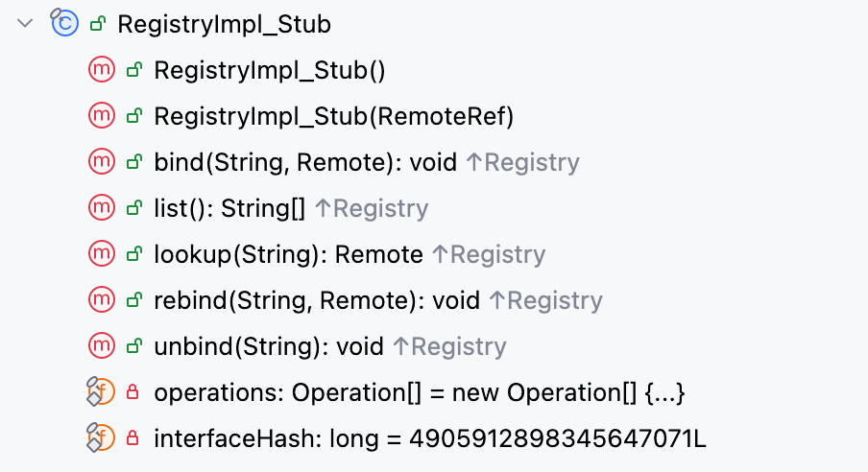
Task: Select RegistryImpl_Stub(RemoteRef) constructor entry
Action: (334, 116)
